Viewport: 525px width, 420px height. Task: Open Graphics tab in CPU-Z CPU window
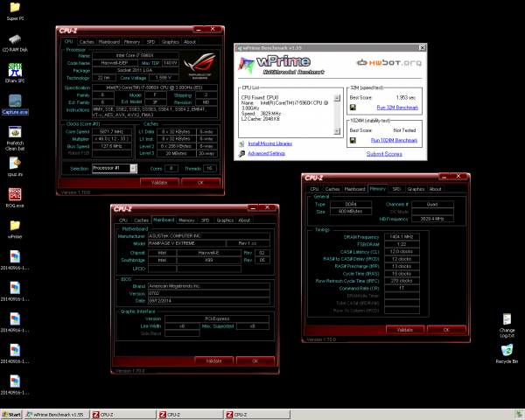[x=170, y=42]
